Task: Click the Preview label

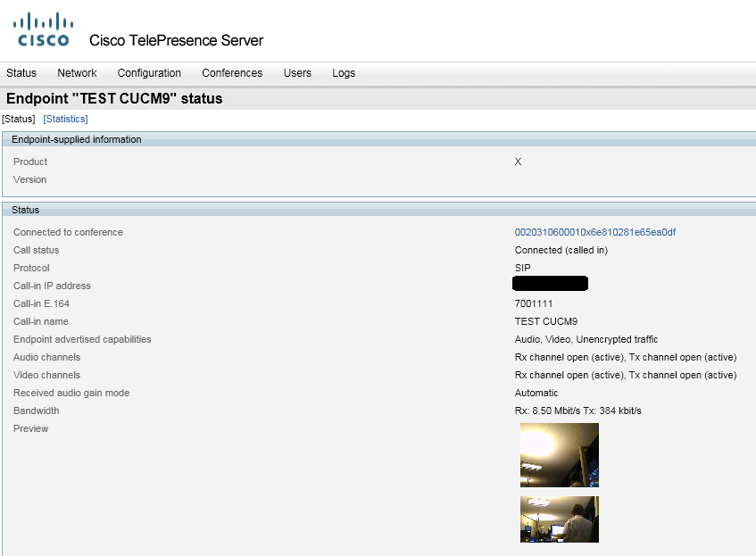Action: pyautogui.click(x=31, y=428)
